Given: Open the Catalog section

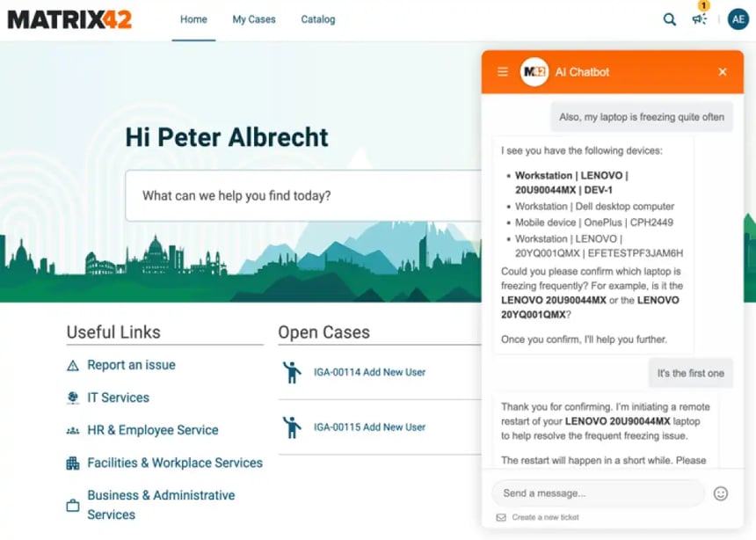Looking at the screenshot, I should (317, 18).
